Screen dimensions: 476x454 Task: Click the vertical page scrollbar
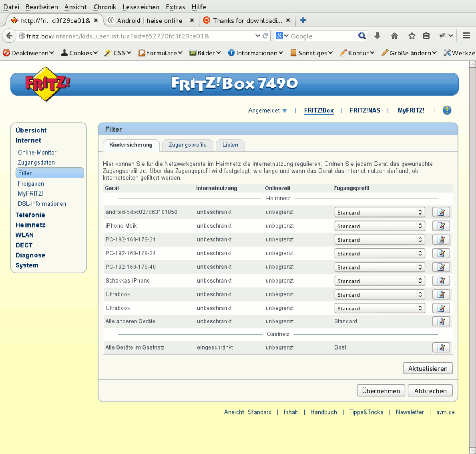(x=472, y=257)
